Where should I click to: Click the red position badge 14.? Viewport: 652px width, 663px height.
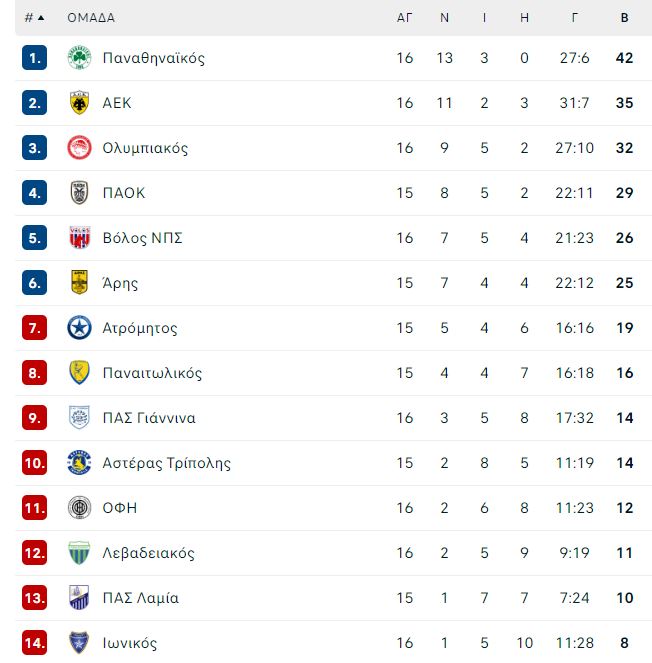(x=35, y=643)
